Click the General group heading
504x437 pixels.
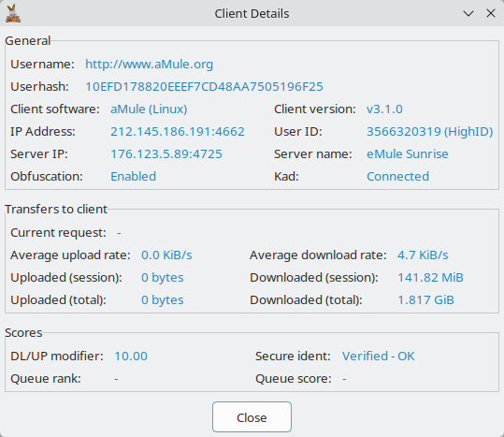(x=28, y=41)
